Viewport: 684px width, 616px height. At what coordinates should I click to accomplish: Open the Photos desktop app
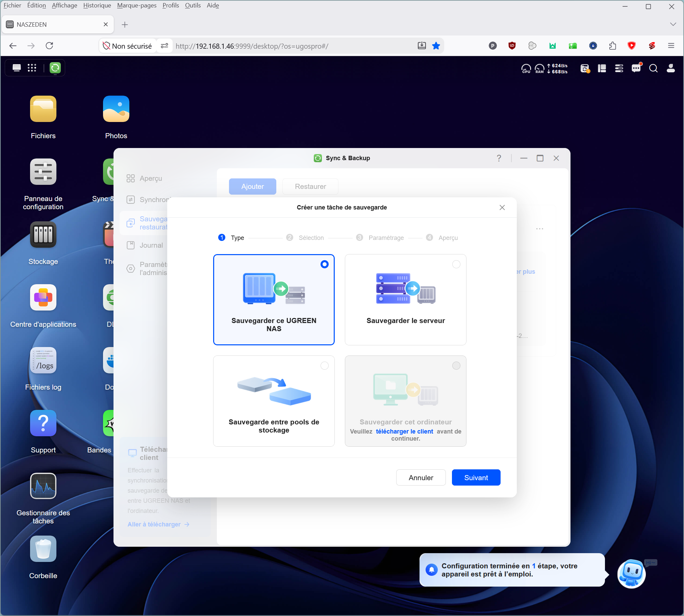point(116,109)
